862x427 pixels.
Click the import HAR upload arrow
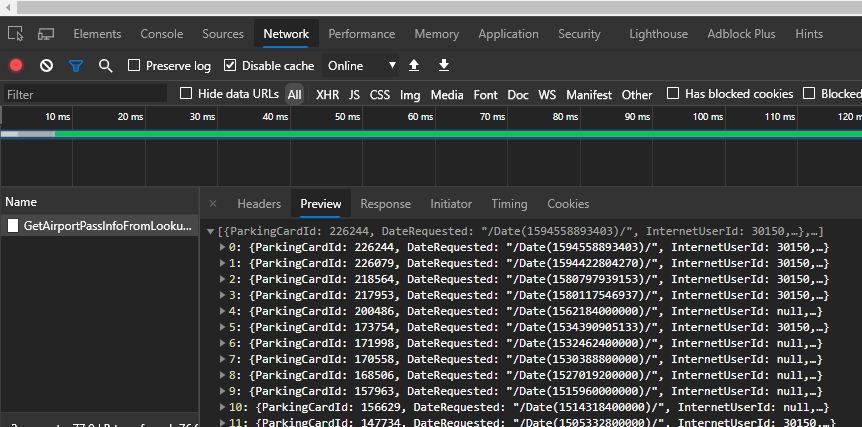pos(414,66)
